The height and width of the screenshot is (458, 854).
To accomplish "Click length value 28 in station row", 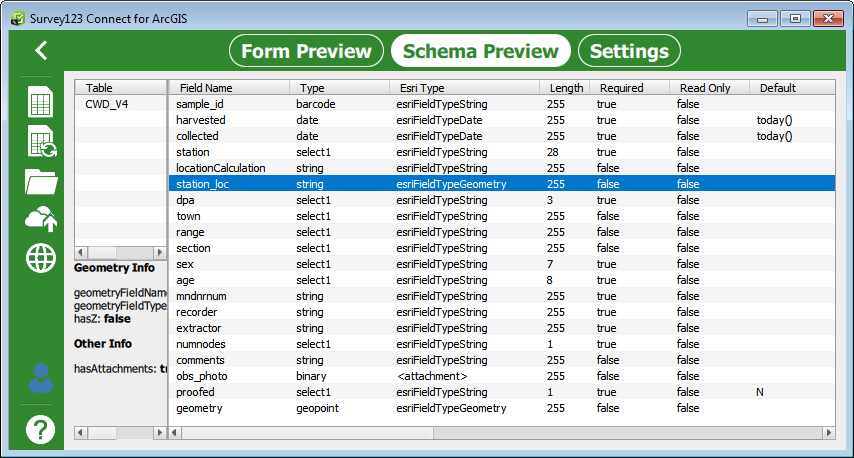I will (553, 152).
